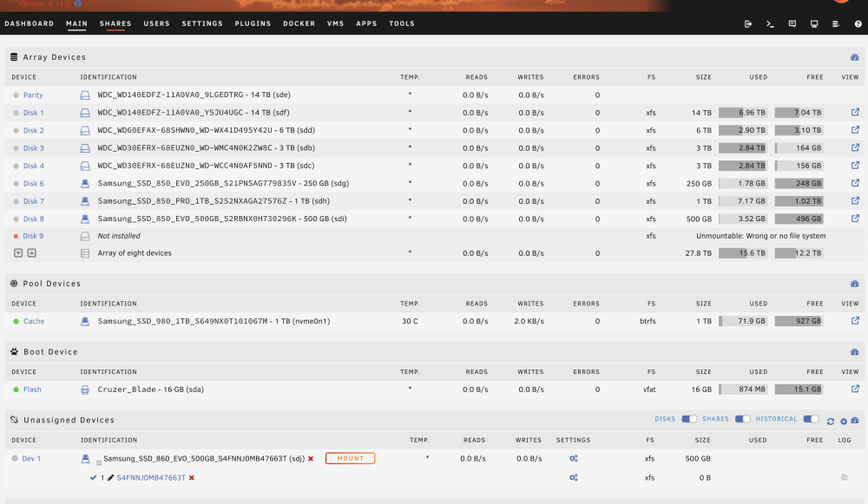Image resolution: width=868 pixels, height=504 pixels.
Task: Refresh the Unassigned Devices list
Action: point(831,422)
